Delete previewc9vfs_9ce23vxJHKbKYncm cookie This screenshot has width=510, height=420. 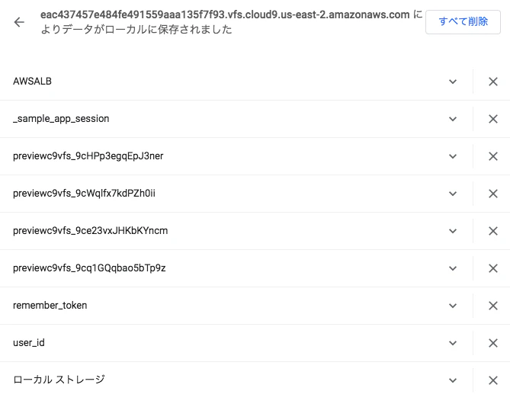coord(493,231)
